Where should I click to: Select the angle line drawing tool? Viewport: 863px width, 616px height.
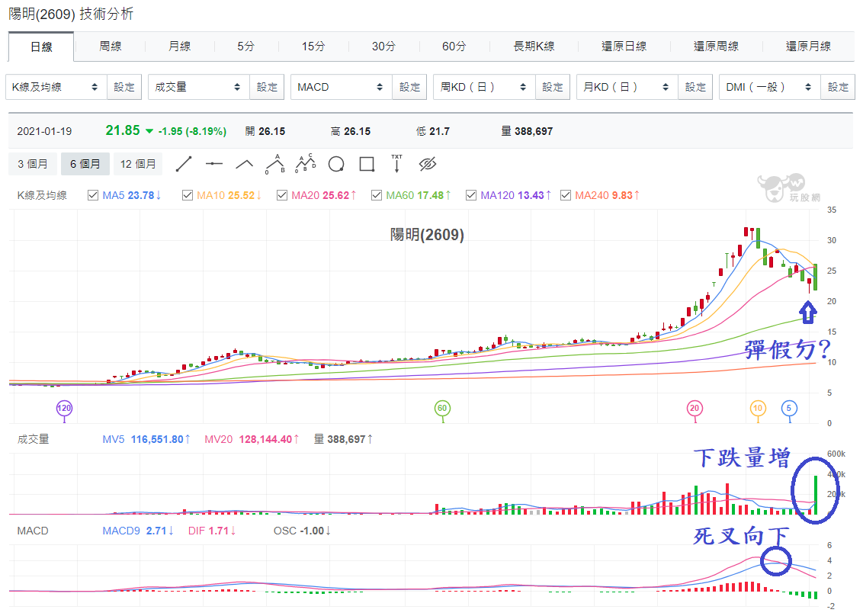click(244, 164)
